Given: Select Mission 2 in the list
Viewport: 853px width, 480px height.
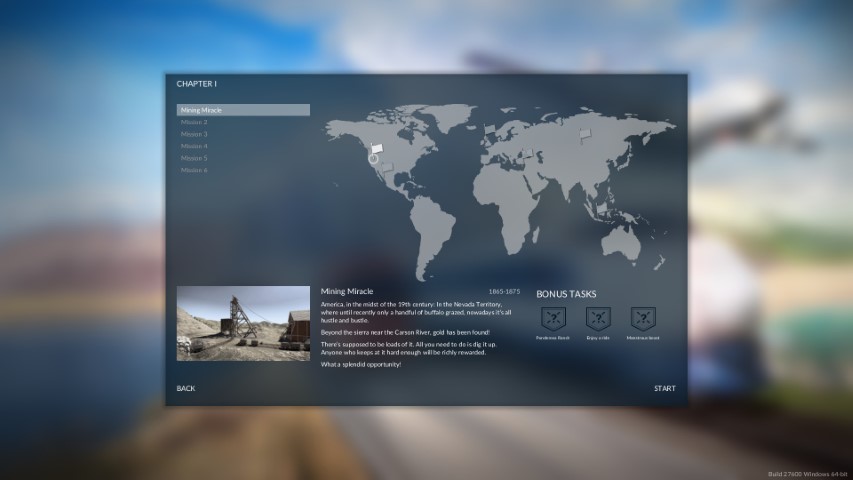Looking at the screenshot, I should (x=243, y=122).
